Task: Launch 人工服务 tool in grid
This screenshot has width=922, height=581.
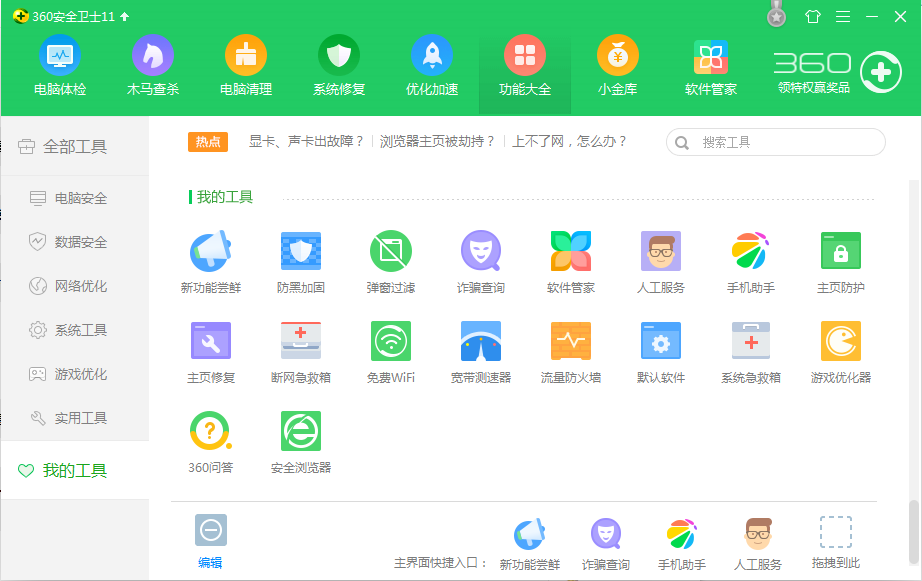Action: [660, 262]
